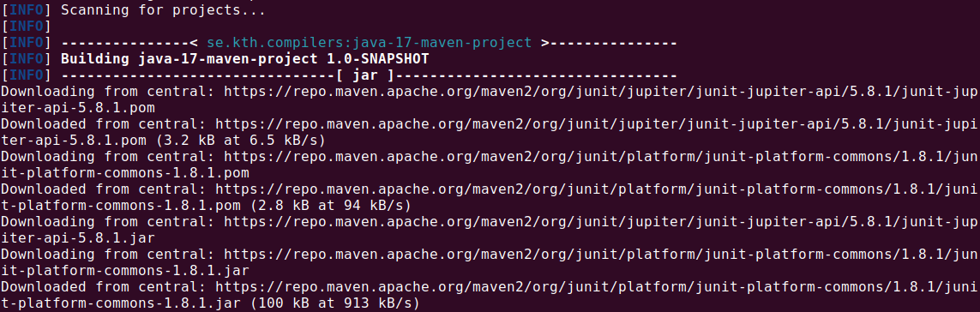Screen dimensions: 980x312
Task: Click the wrapped text "it-platform-commons-1.8.1.jar"
Action: pos(125,270)
